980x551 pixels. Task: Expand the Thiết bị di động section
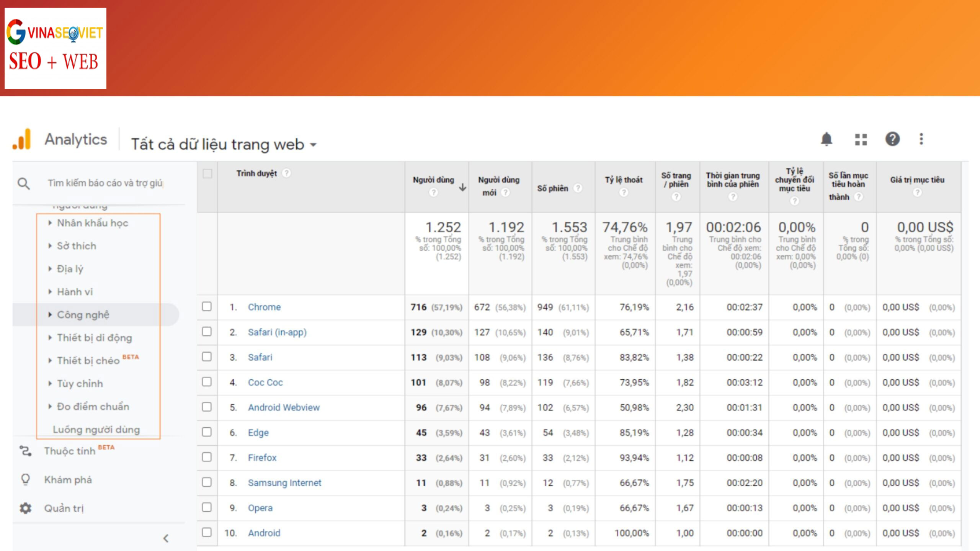(94, 338)
